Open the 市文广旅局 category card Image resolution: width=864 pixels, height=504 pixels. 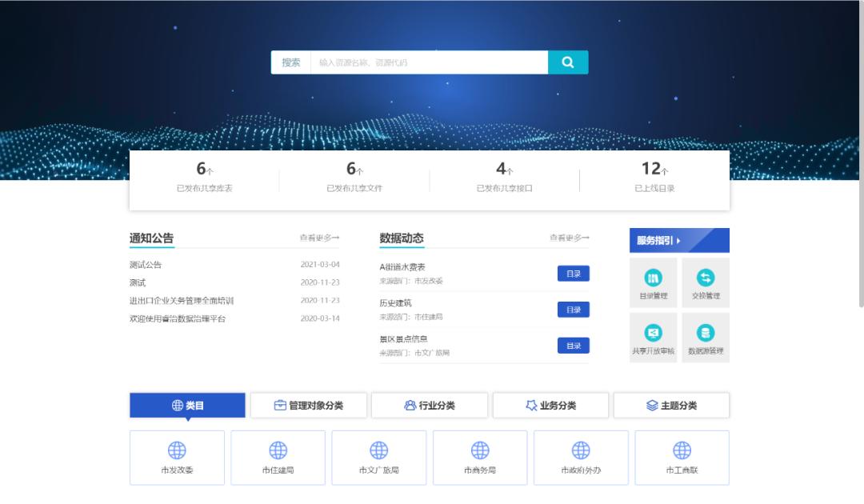point(378,457)
